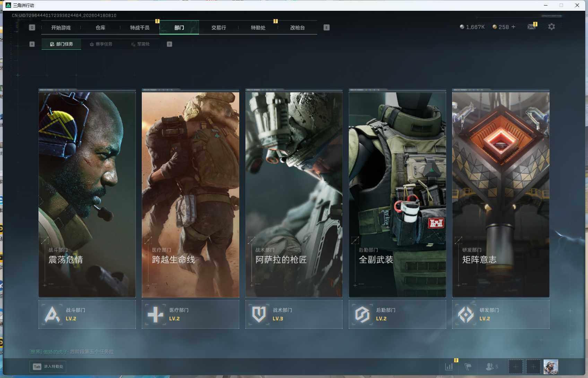
Task: Open the settings gear icon
Action: point(551,27)
